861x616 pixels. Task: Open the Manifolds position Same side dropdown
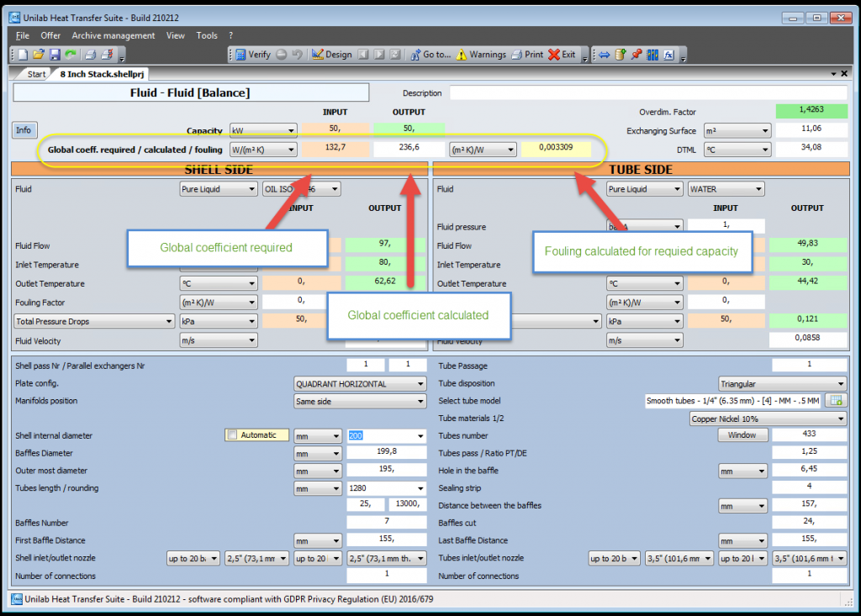pos(360,401)
